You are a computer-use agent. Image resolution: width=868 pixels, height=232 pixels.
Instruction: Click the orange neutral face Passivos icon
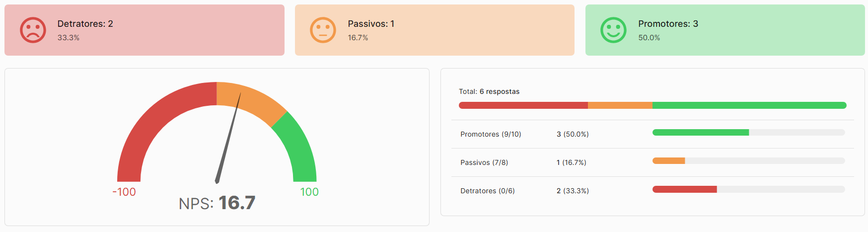pos(323,30)
